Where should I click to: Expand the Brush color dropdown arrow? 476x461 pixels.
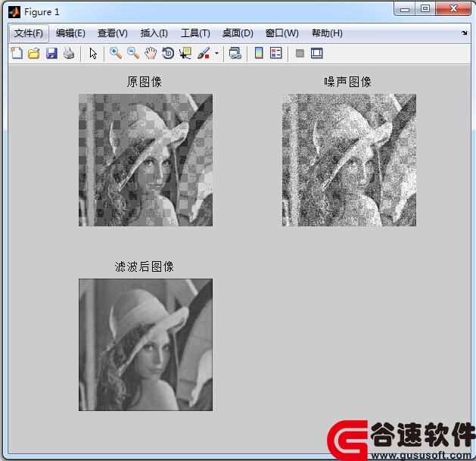coord(216,54)
